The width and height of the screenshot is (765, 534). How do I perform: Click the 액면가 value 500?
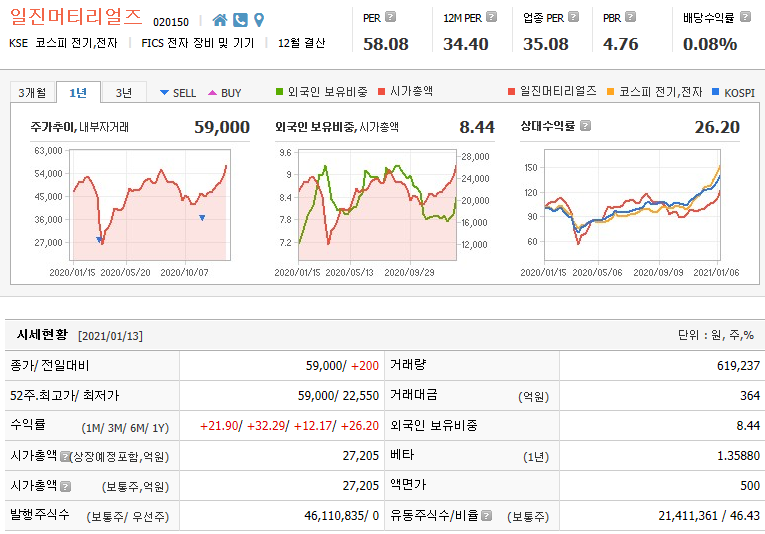point(750,486)
